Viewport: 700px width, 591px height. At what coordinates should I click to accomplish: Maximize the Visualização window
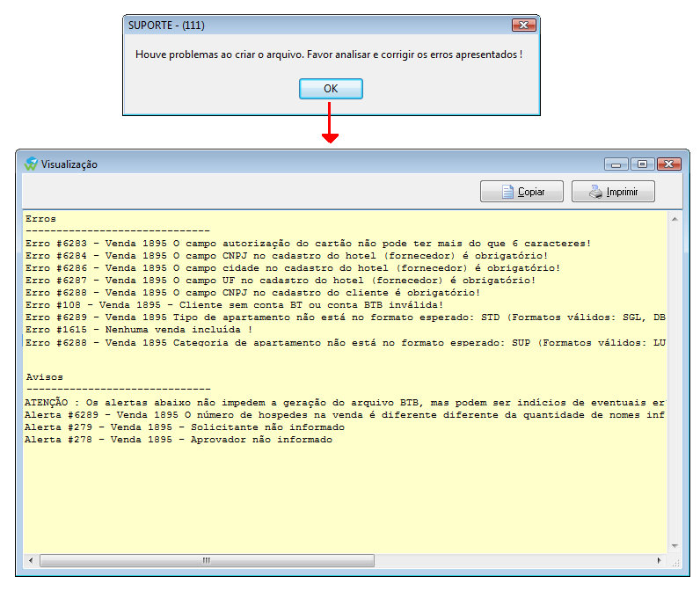(x=643, y=164)
